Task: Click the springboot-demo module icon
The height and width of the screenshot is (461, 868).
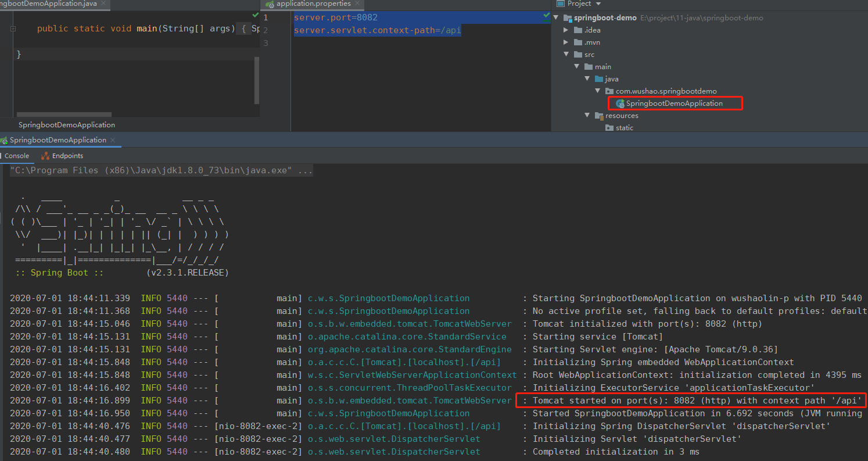Action: 567,18
